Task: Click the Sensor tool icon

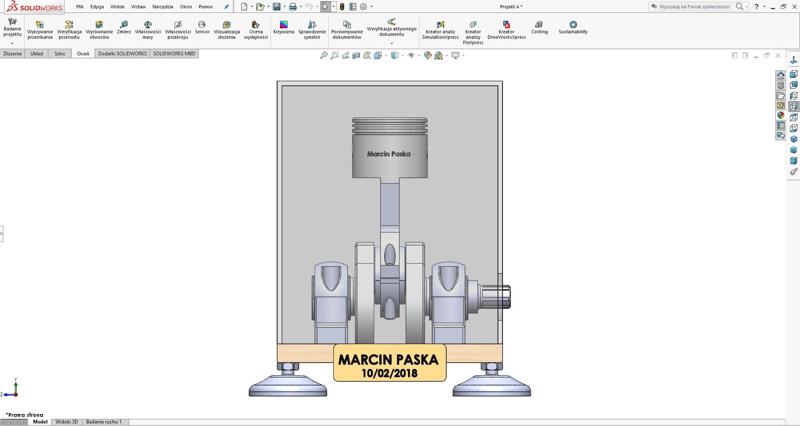Action: point(202,24)
